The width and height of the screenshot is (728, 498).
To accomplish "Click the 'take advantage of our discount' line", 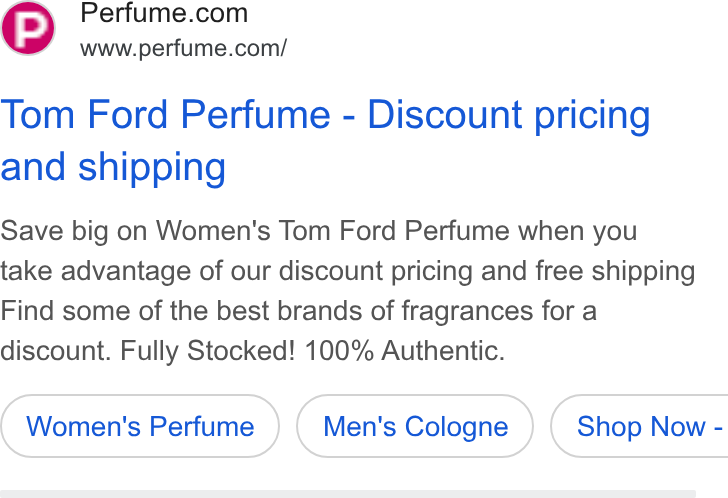I will click(347, 271).
